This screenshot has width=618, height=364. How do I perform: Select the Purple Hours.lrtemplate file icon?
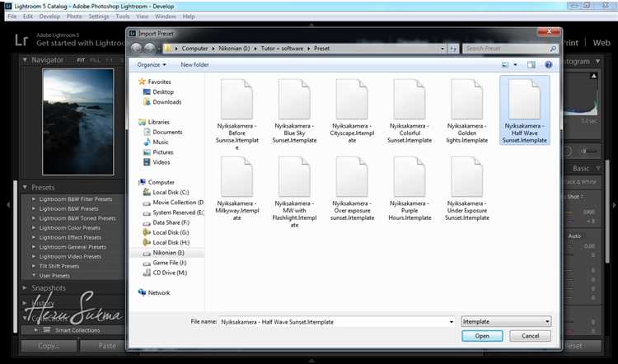410,177
